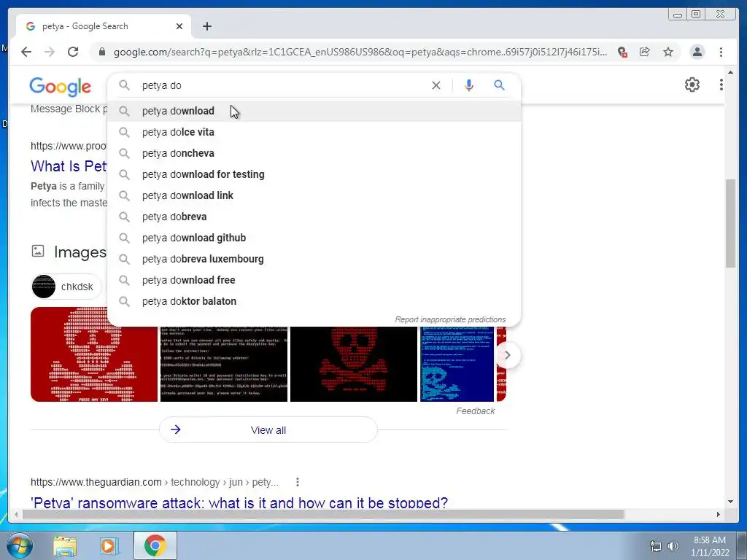Submit search with blue magnifier

[499, 85]
